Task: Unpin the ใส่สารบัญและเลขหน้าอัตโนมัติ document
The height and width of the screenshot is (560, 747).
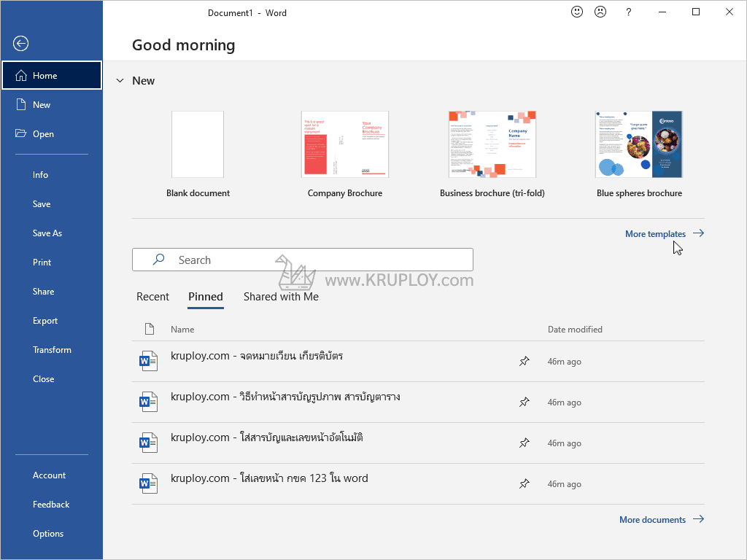Action: [x=524, y=443]
